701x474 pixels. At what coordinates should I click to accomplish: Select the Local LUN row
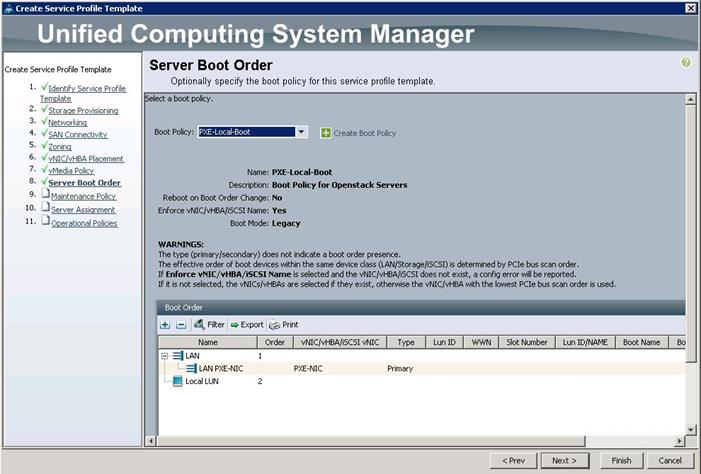click(x=422, y=381)
